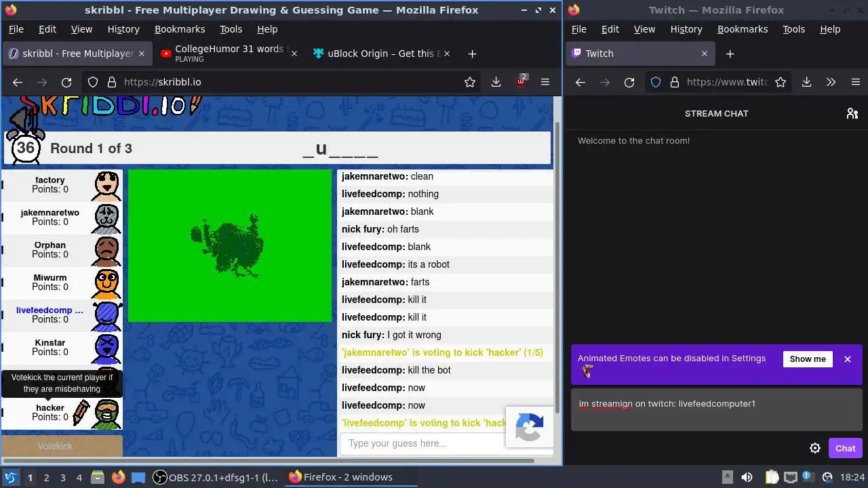
Task: Open downloads in skribbl Firefox window
Action: click(x=496, y=82)
